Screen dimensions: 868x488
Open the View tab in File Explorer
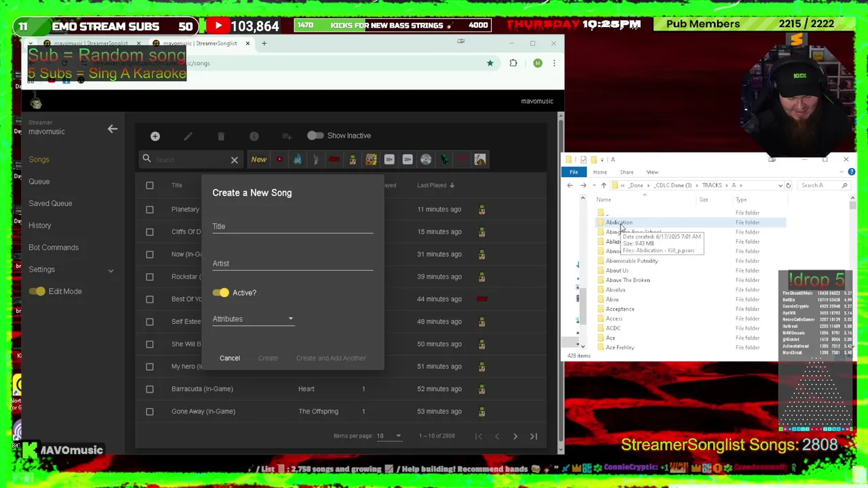click(652, 172)
